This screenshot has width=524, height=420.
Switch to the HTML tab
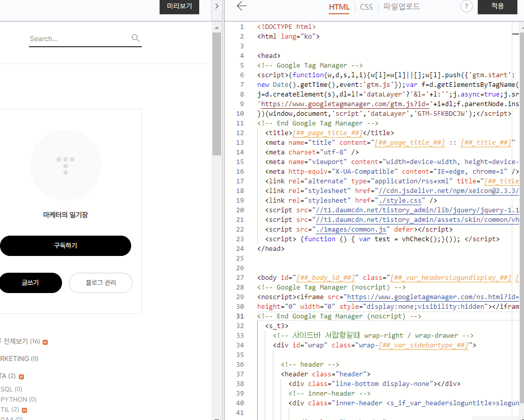click(339, 7)
